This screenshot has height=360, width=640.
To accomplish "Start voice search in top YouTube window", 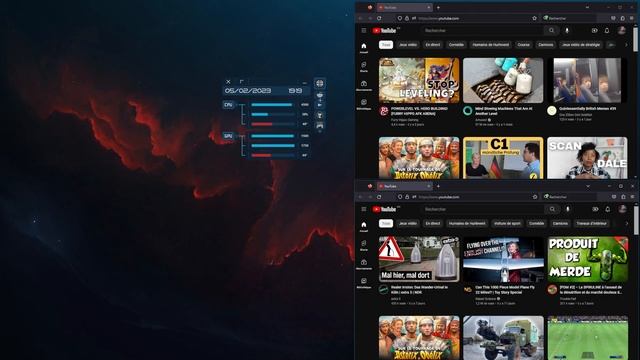I will click(x=567, y=31).
